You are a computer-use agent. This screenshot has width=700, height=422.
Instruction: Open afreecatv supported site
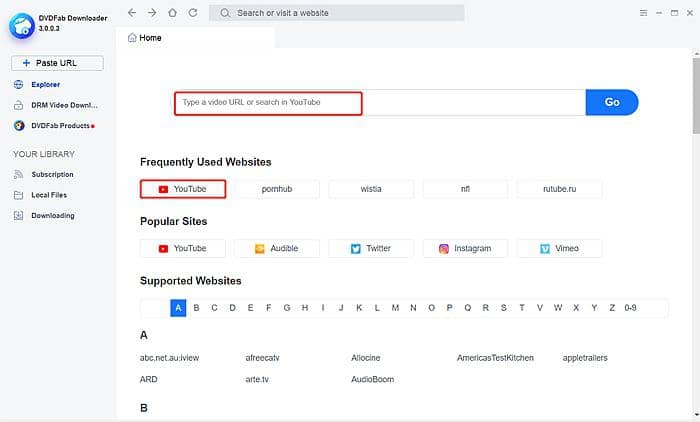tap(262, 358)
